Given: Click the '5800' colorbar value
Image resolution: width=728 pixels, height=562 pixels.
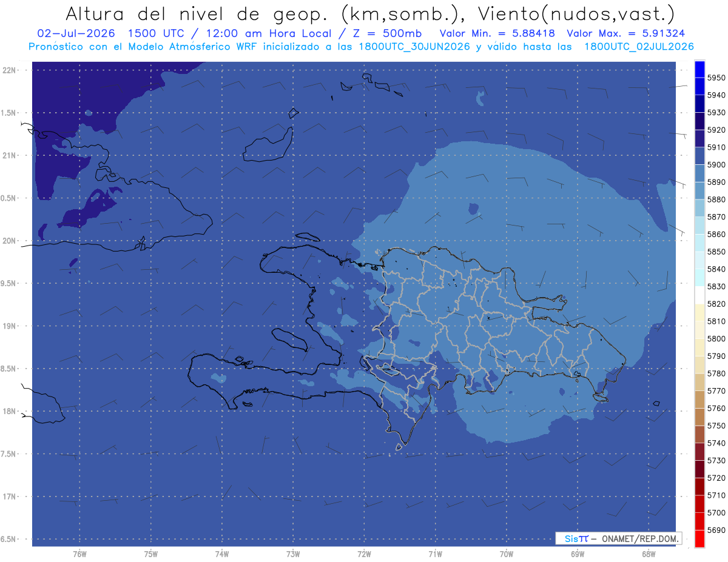Looking at the screenshot, I should click(x=716, y=338).
